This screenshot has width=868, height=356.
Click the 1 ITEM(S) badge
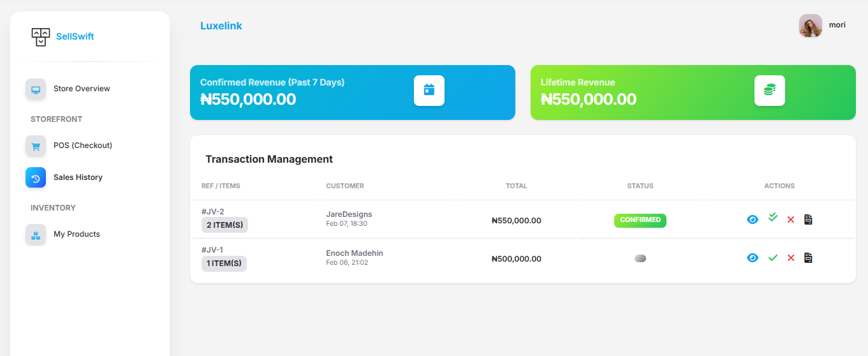[x=224, y=263]
